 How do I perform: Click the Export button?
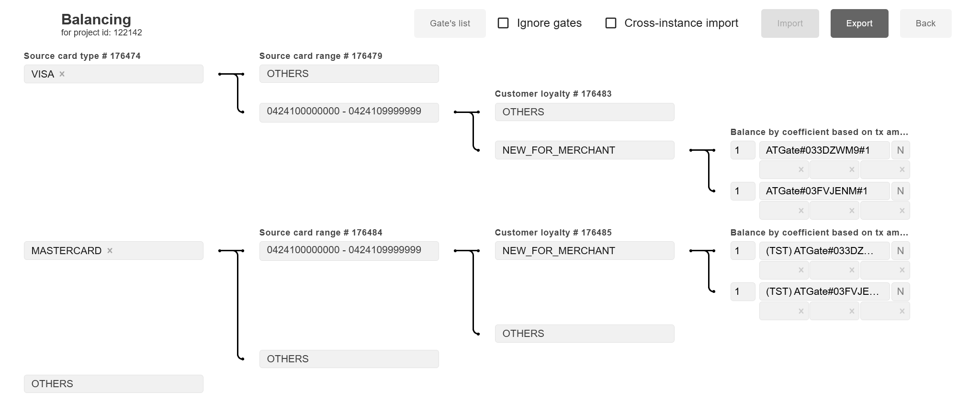click(859, 23)
